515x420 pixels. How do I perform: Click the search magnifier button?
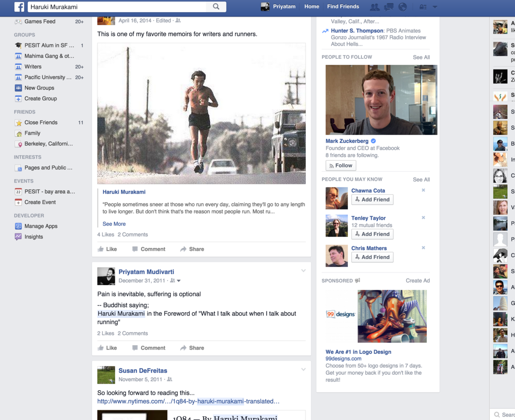pyautogui.click(x=216, y=7)
